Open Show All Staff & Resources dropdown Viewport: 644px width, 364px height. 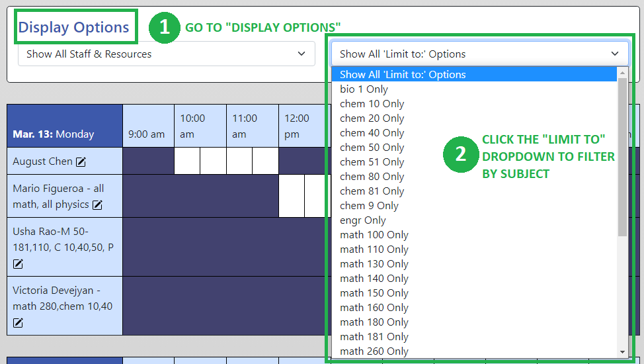tap(167, 54)
